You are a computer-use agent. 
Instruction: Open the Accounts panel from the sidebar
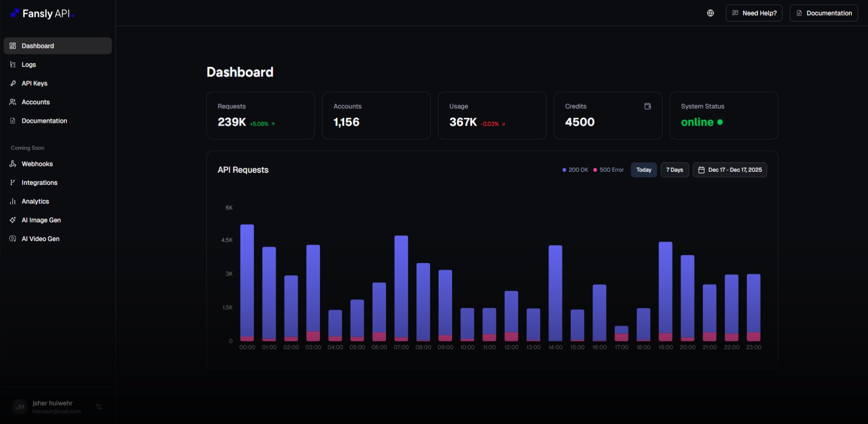point(36,102)
